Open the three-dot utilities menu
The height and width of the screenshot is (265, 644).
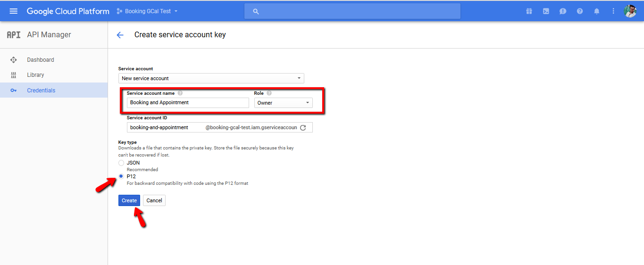click(x=613, y=11)
